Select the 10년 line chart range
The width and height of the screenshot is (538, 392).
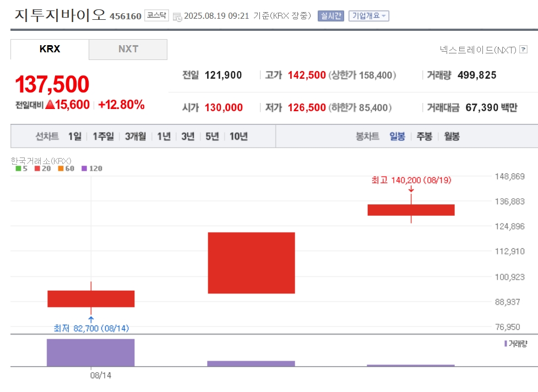(x=238, y=137)
